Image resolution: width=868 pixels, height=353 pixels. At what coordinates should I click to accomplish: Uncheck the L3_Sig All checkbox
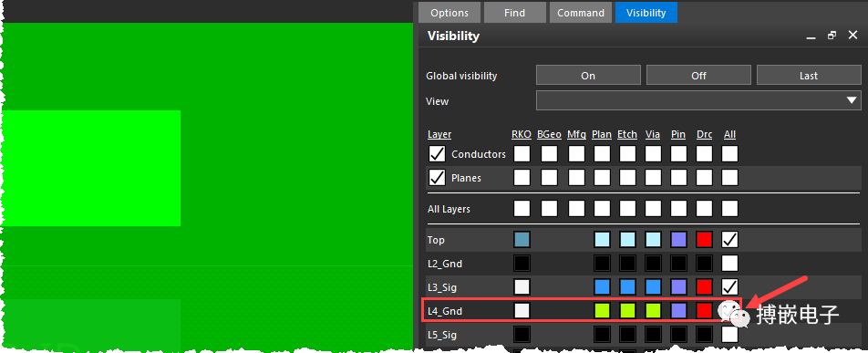pos(729,286)
